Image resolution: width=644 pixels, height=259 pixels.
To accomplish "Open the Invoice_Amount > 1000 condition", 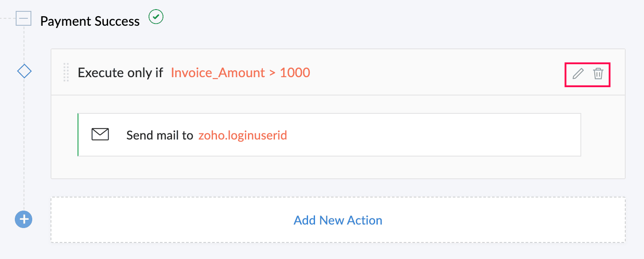I will [241, 72].
